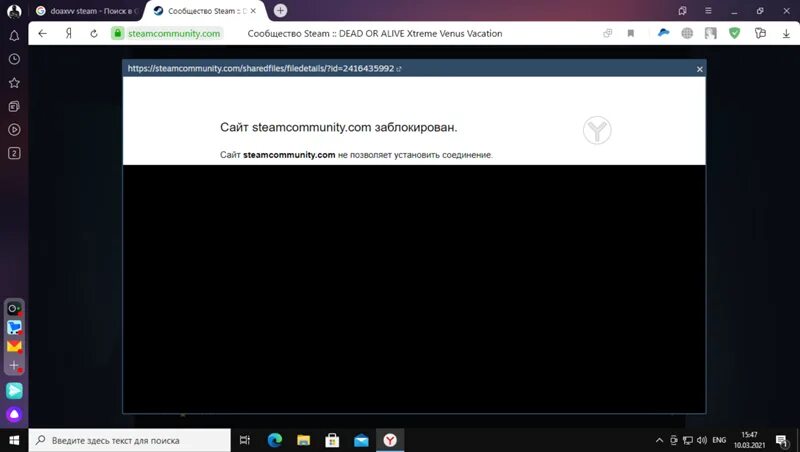
Task: Open Task View on taskbar
Action: (245, 440)
